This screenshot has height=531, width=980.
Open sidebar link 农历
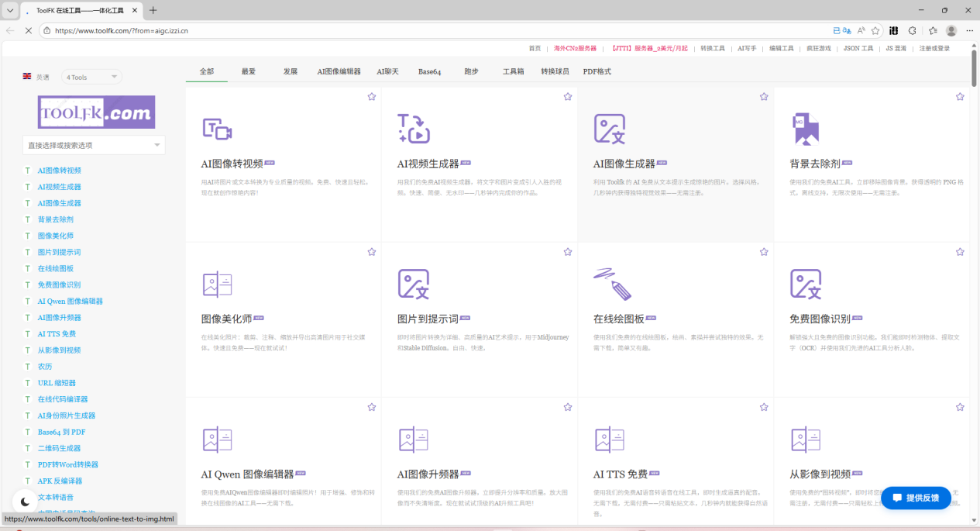point(45,367)
